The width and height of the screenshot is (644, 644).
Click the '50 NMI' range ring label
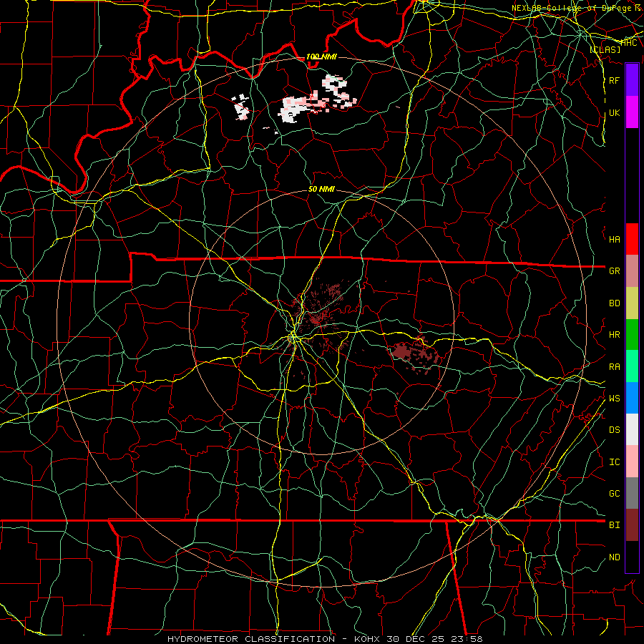pyautogui.click(x=321, y=189)
